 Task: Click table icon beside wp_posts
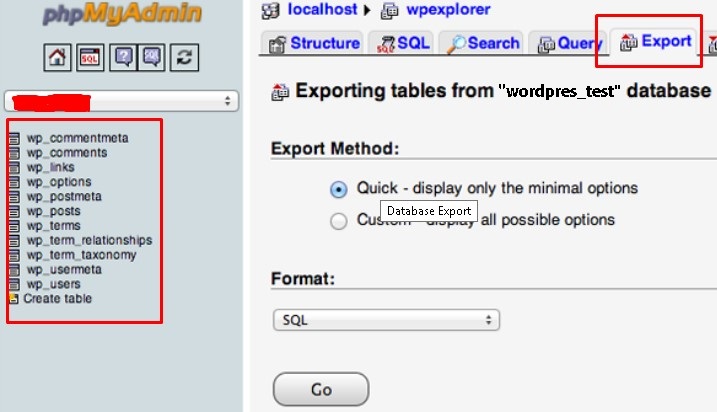click(14, 211)
